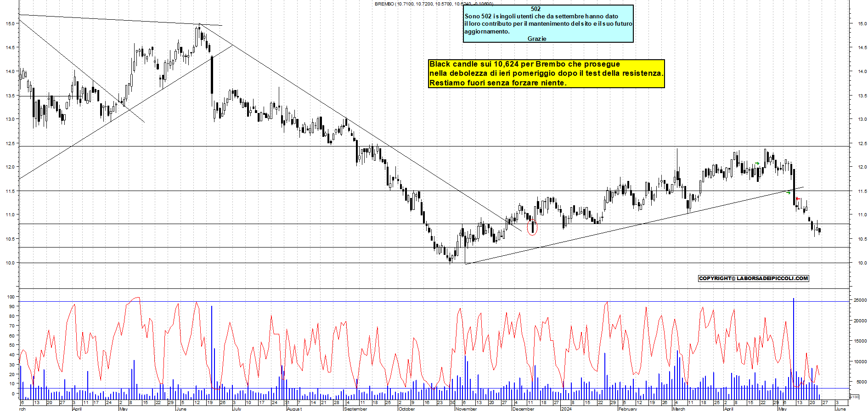868x411 pixels.
Task: Click the '5000' volume scale label
Action: coord(862,382)
